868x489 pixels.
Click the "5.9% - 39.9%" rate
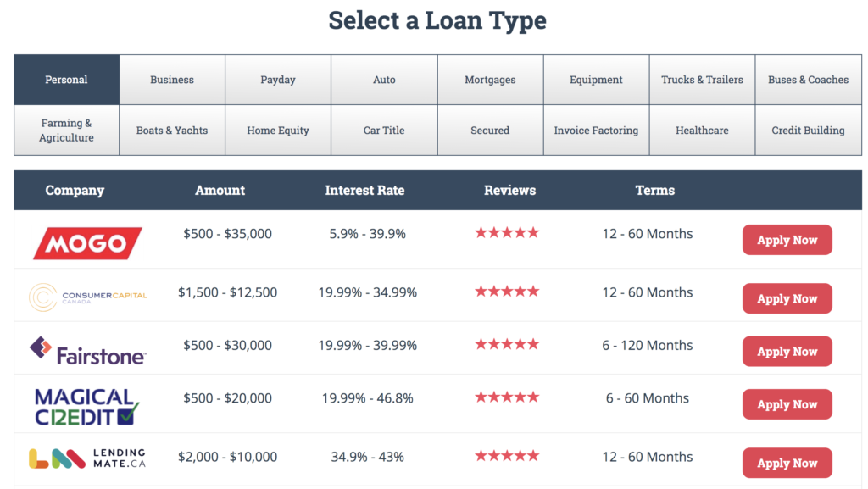pos(368,234)
